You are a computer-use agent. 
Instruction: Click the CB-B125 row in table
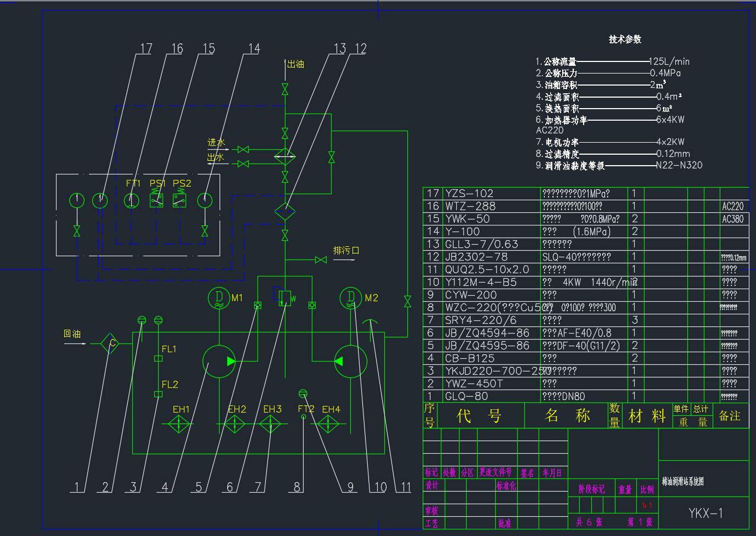tap(469, 358)
